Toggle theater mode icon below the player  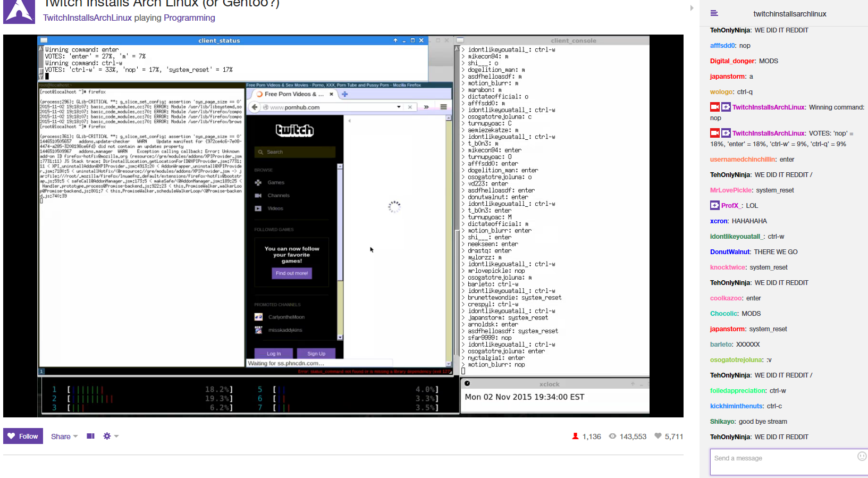90,436
